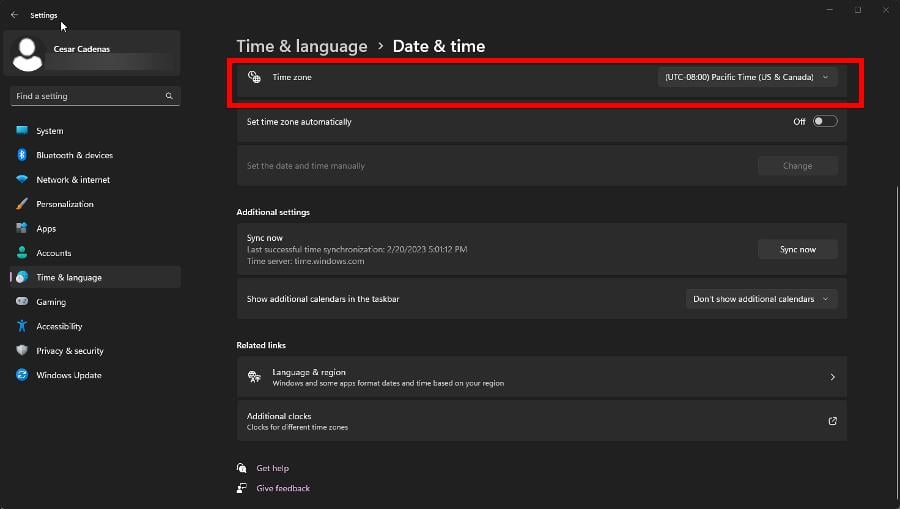Open the System settings page

point(49,131)
